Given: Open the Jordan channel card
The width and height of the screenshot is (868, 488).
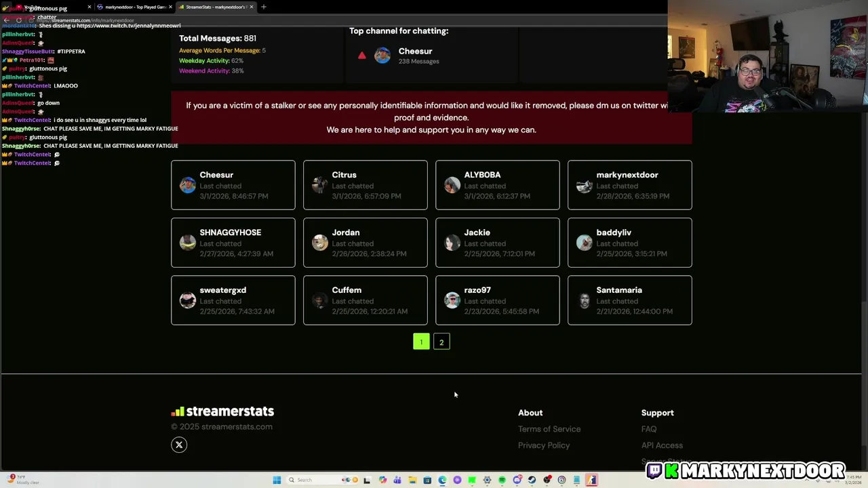Looking at the screenshot, I should tap(366, 243).
